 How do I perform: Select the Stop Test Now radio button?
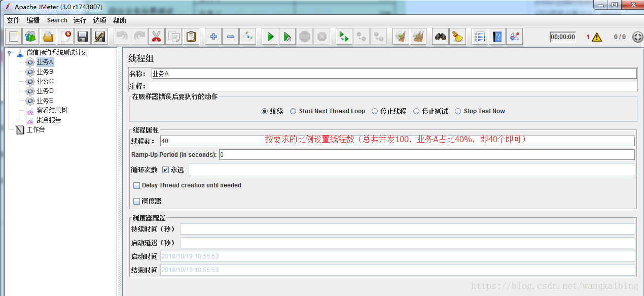pyautogui.click(x=458, y=111)
